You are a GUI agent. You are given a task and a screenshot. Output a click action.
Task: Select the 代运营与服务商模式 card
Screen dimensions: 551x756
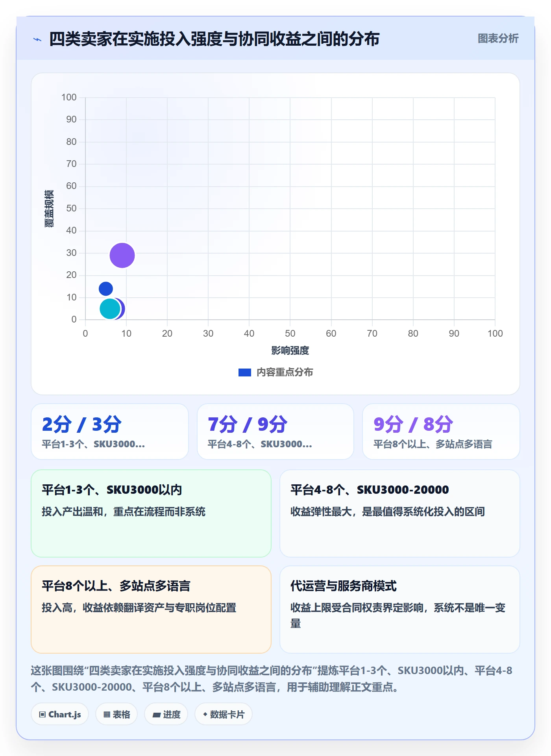pyautogui.click(x=399, y=610)
